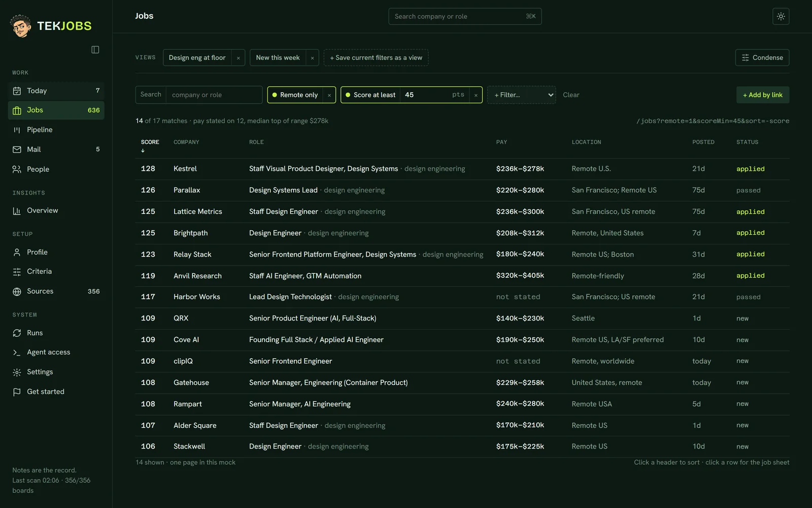Open the Stackwell Design Engineer row

(x=462, y=447)
